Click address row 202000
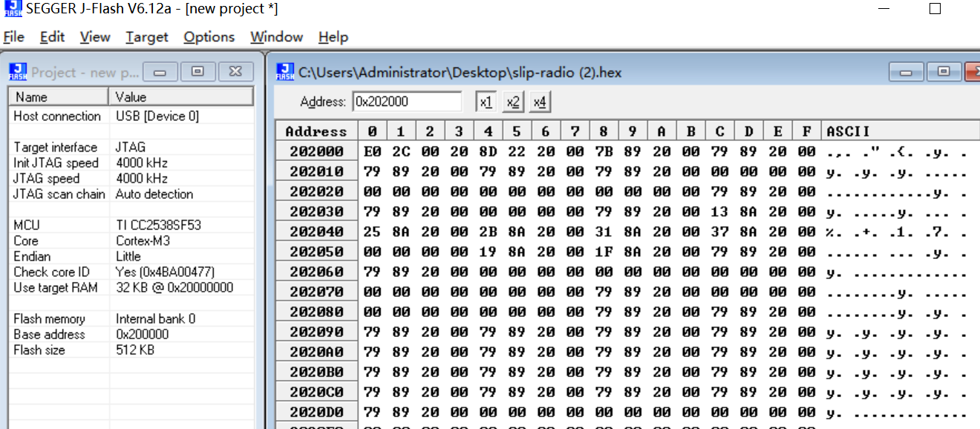This screenshot has height=429, width=980. (316, 151)
